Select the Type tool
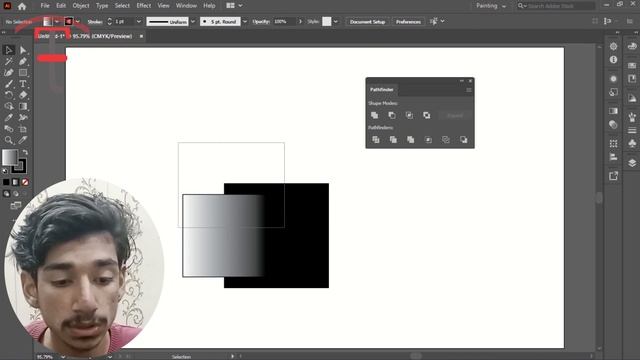Image resolution: width=640 pixels, height=360 pixels. click(23, 84)
